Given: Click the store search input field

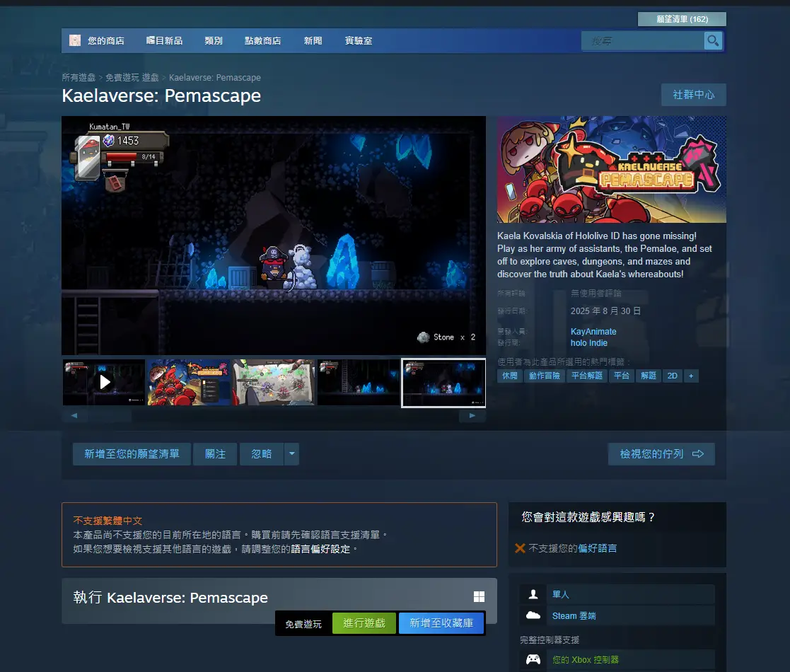Looking at the screenshot, I should click(642, 41).
